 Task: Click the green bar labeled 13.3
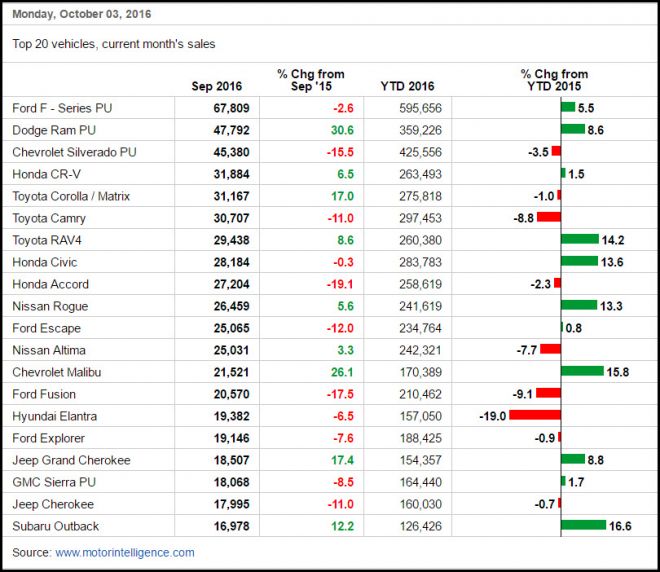(579, 305)
